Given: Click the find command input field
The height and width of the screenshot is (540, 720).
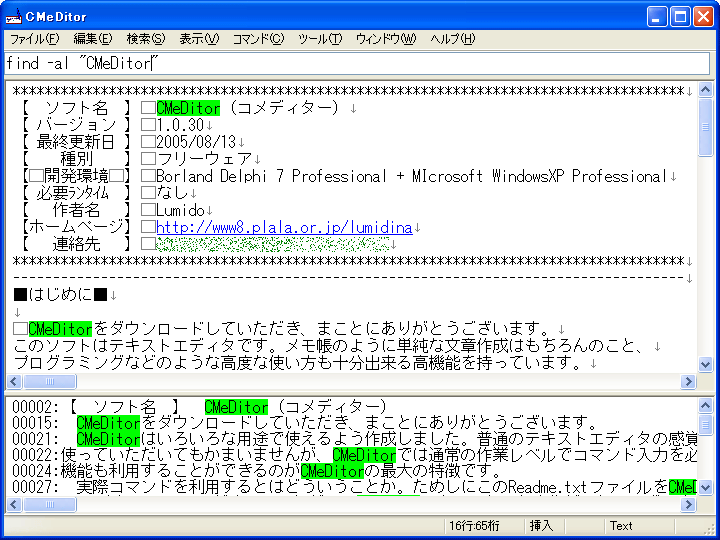Looking at the screenshot, I should pos(357,63).
